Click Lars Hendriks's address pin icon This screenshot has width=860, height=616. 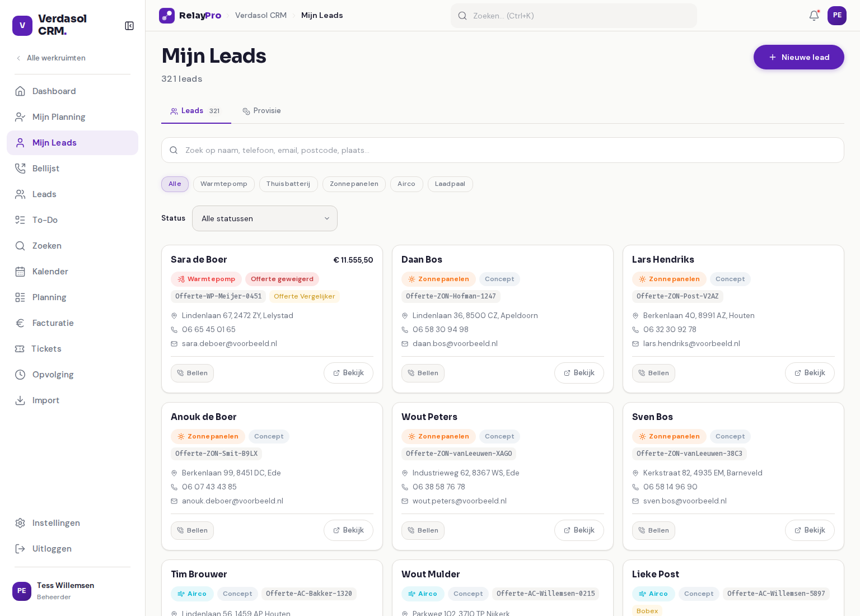tap(635, 316)
